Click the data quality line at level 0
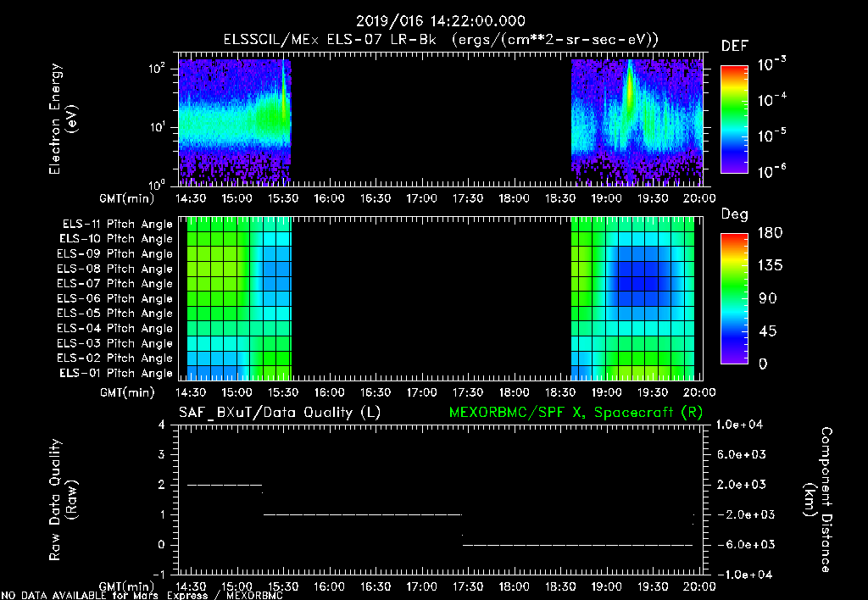The width and height of the screenshot is (868, 600). [x=578, y=545]
